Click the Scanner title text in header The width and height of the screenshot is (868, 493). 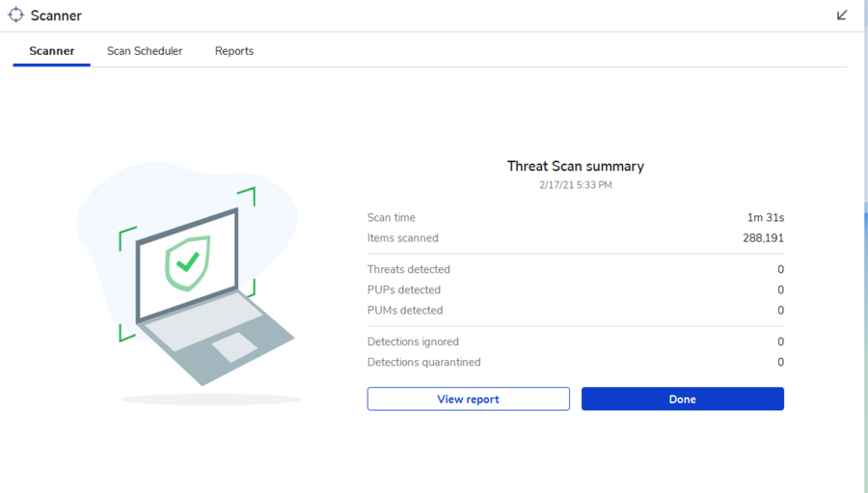pos(56,15)
